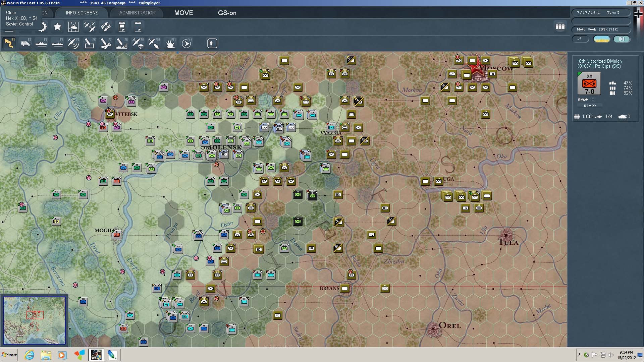
Task: Select the Soviet unit at Bryansk
Action: pos(345,288)
